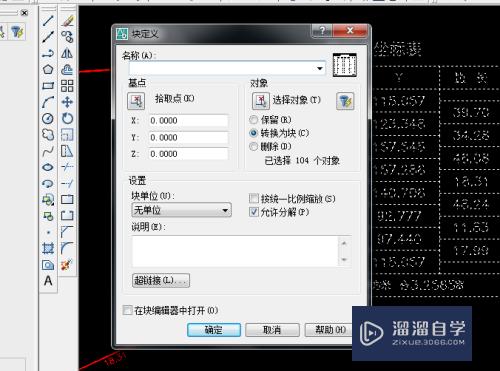The image size is (500, 371).
Task: Select the Circle draw tool
Action: [x=48, y=118]
